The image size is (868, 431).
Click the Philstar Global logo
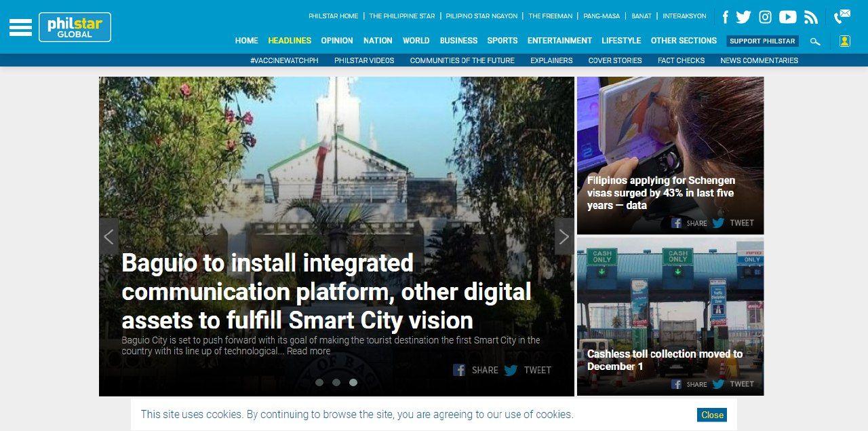pos(75,27)
